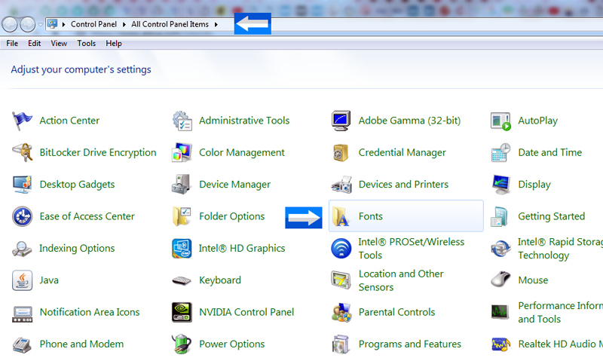Open the Power Options battery icon
This screenshot has height=364, width=603.
(182, 344)
